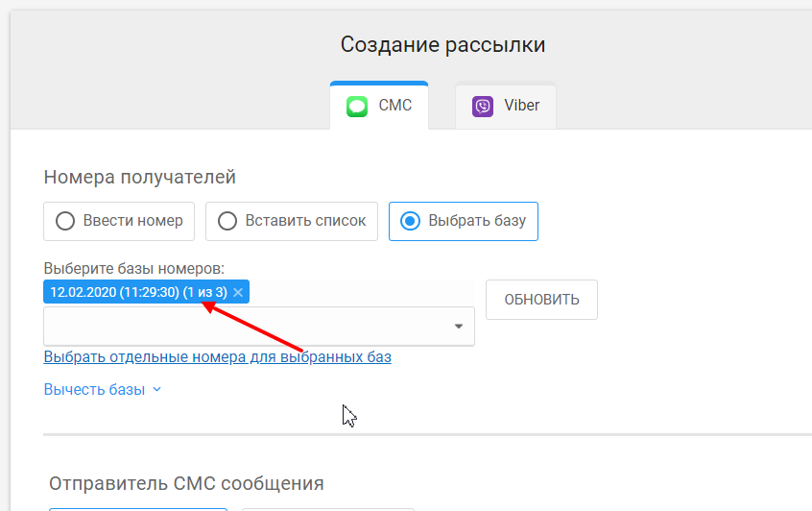Open 'Выбрать отдельные номера для выбранных баз' link
Viewport: 812px width, 511px height.
(x=218, y=357)
